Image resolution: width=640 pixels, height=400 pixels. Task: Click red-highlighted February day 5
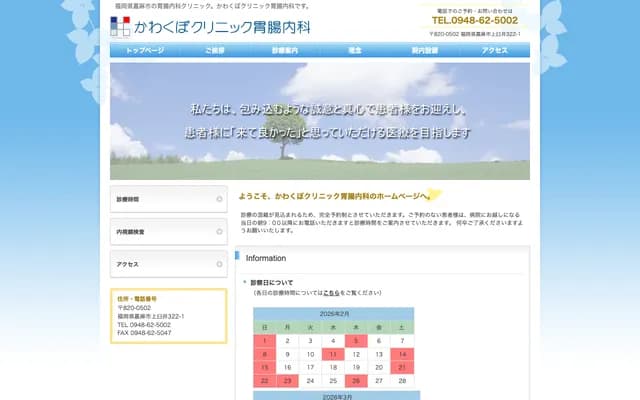(356, 341)
